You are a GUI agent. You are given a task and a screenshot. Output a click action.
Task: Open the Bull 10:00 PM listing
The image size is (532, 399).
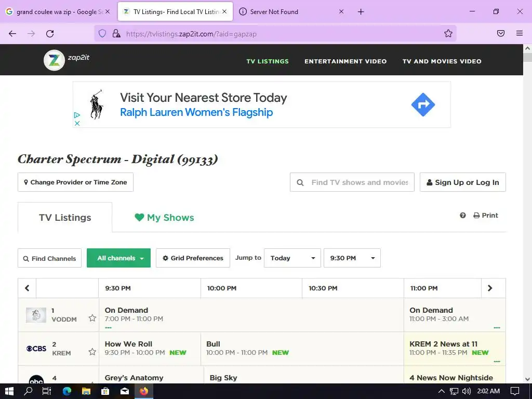coord(302,349)
